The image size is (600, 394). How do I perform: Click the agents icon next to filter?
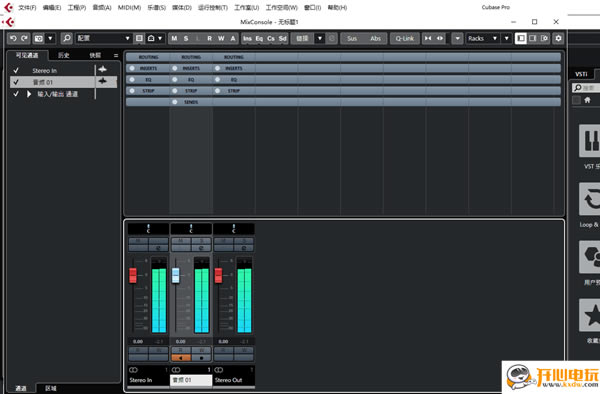tap(151, 38)
